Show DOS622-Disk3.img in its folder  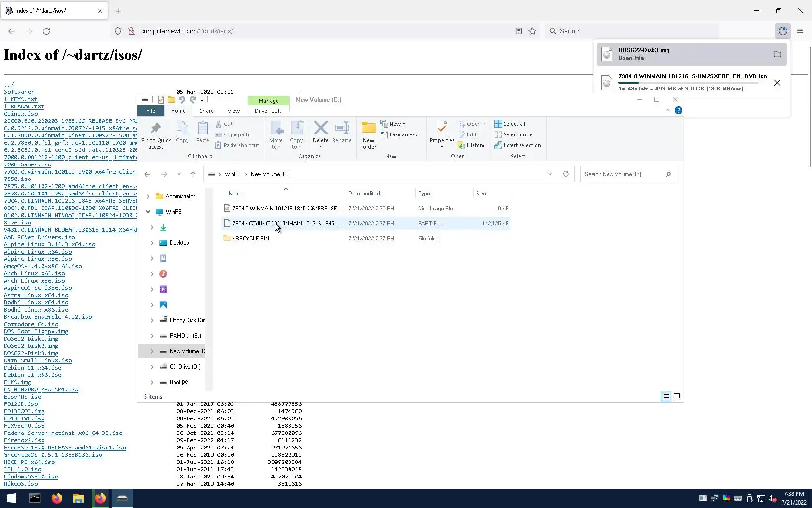pyautogui.click(x=777, y=54)
